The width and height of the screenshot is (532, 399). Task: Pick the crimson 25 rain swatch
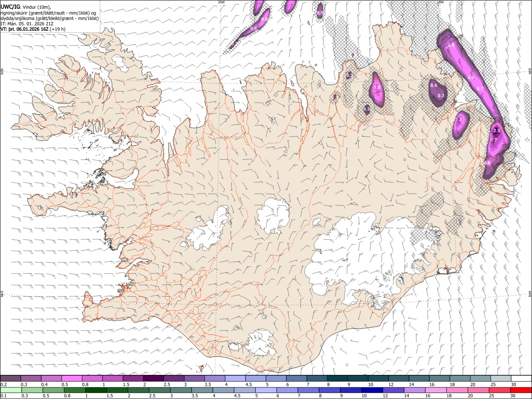click(x=500, y=390)
